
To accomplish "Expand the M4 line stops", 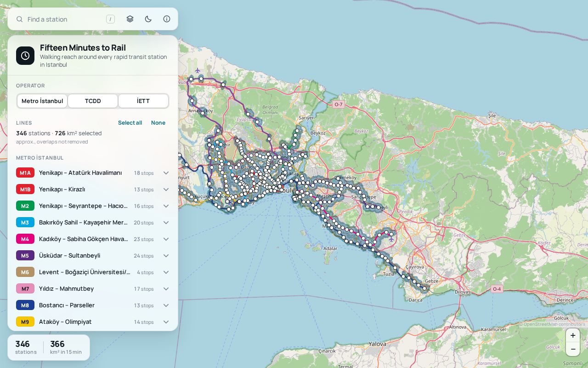I will coord(166,239).
